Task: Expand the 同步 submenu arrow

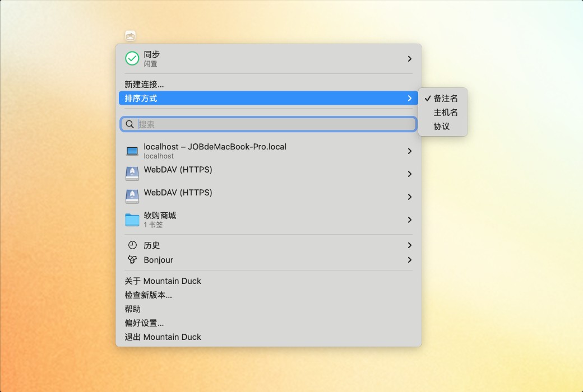Action: tap(409, 59)
